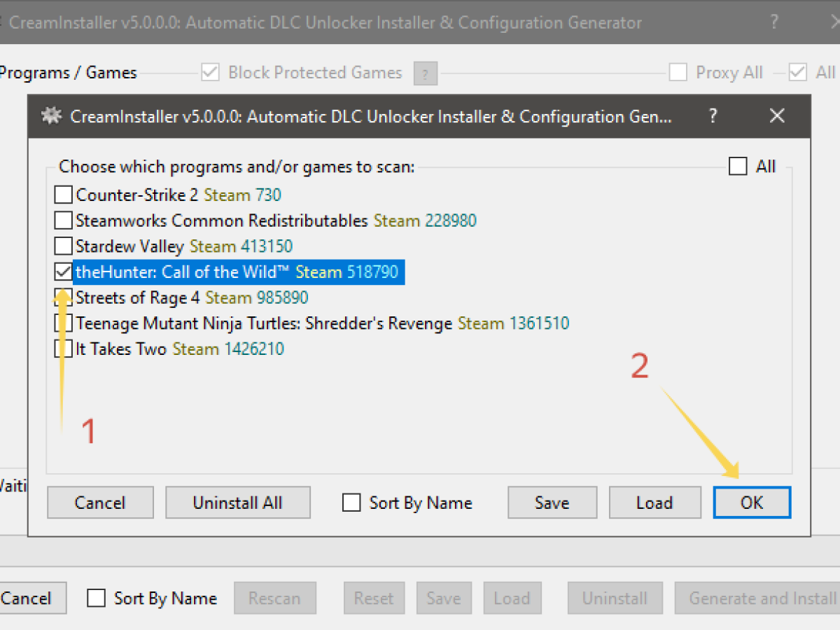Select the Streets of Rage 4 checkbox

click(x=62, y=297)
